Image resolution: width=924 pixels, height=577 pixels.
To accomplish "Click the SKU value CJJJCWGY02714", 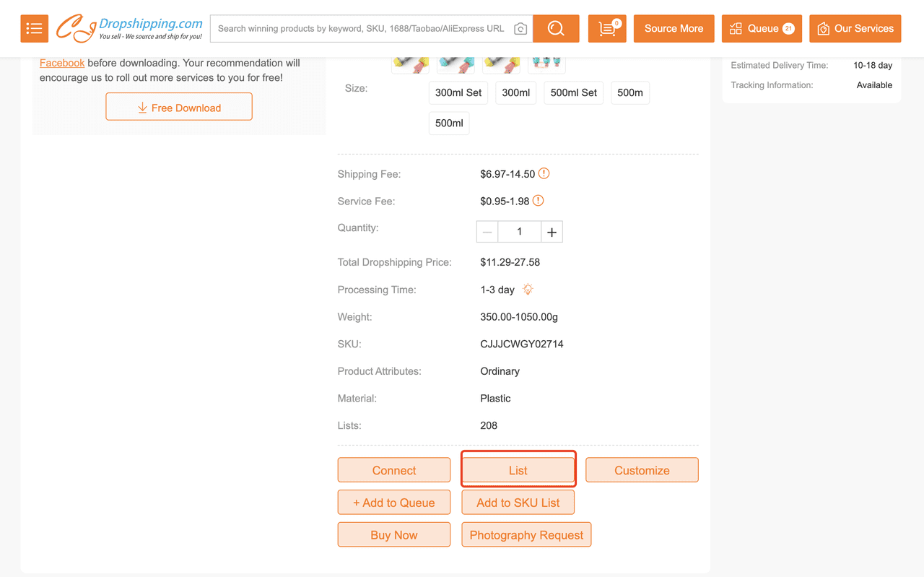I will click(522, 344).
